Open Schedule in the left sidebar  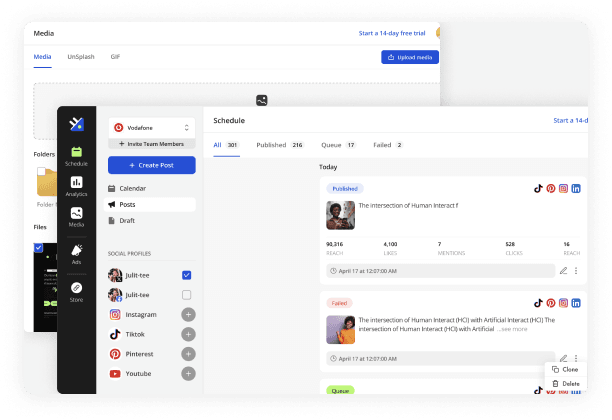coord(76,155)
